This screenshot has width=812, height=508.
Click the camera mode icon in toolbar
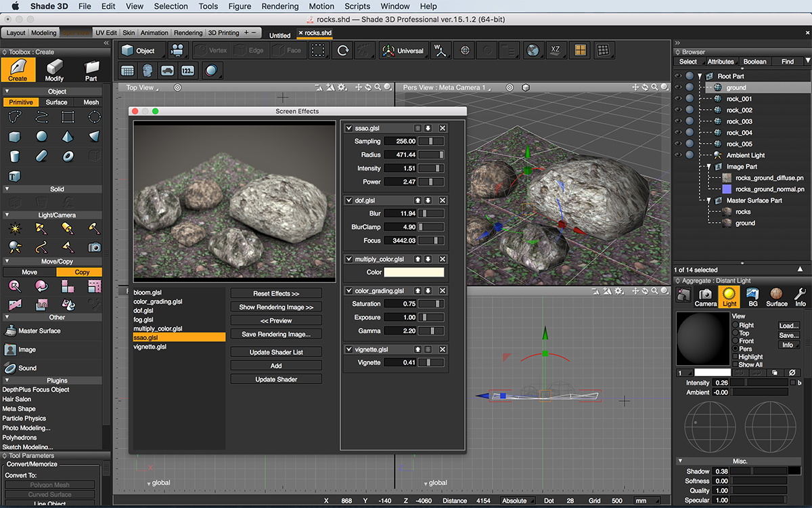point(177,50)
